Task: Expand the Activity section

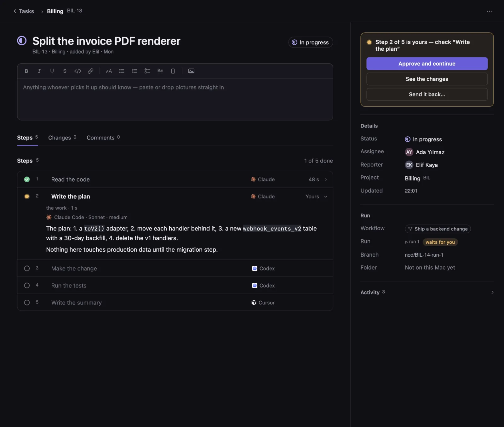Action: (427, 292)
